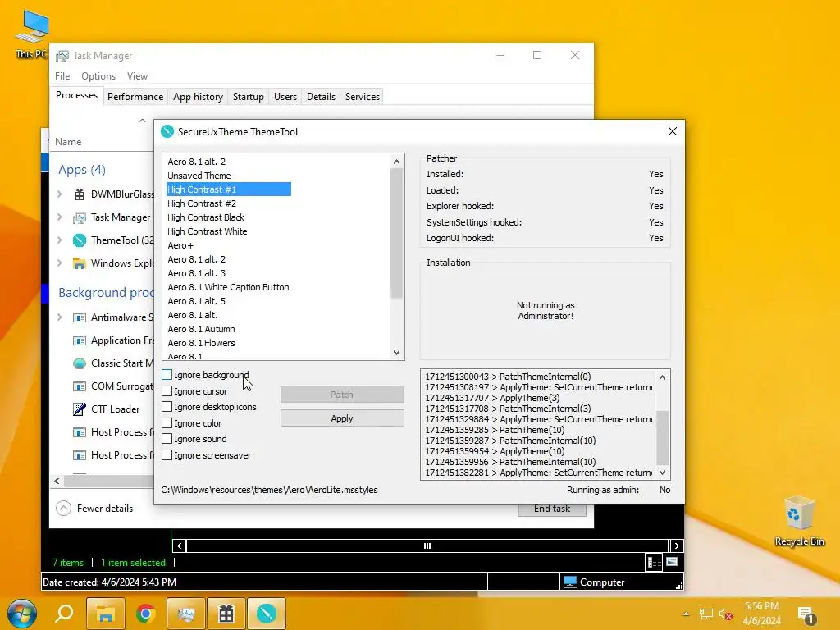Click the network tray icon

[x=706, y=614]
